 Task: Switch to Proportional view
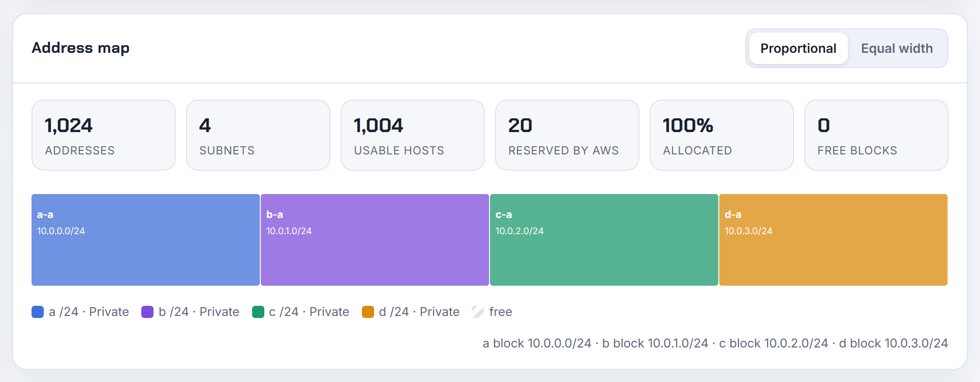(x=798, y=48)
